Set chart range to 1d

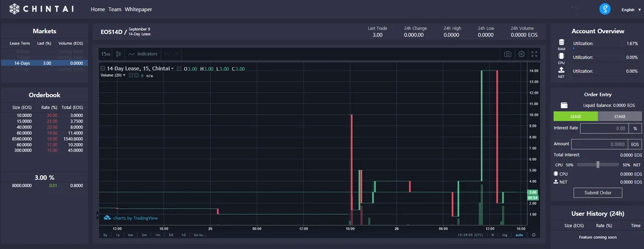tap(184, 235)
